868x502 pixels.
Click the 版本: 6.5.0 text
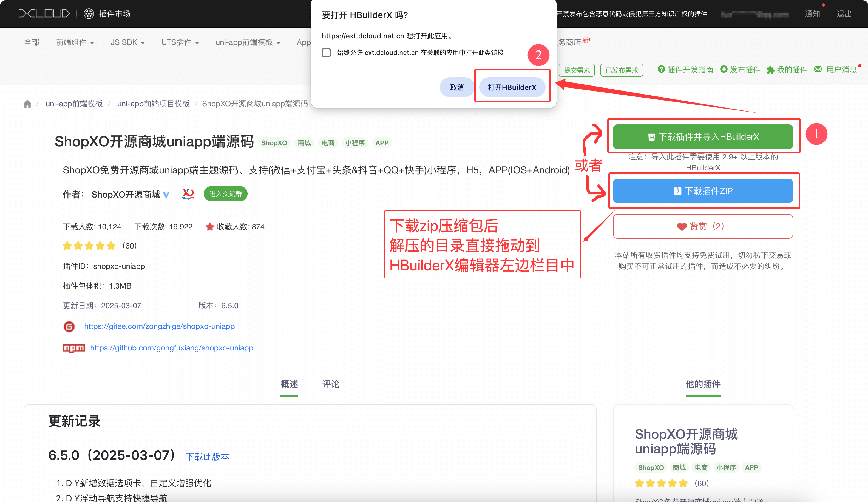218,306
